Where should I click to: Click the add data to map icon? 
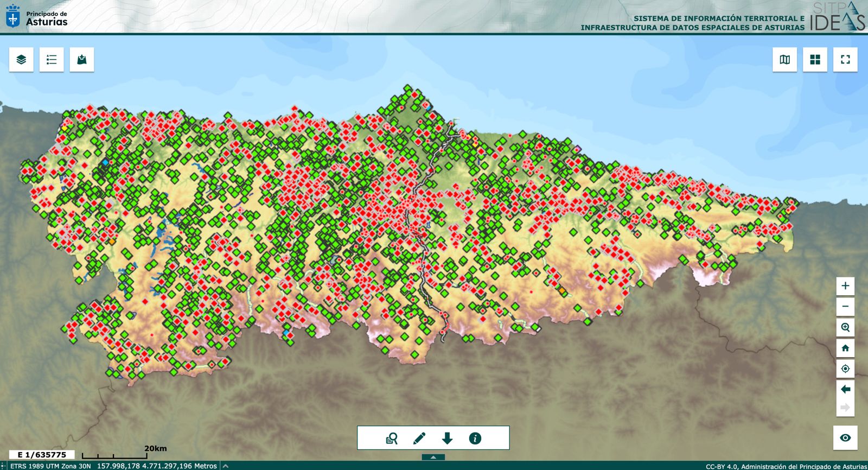[x=82, y=60]
